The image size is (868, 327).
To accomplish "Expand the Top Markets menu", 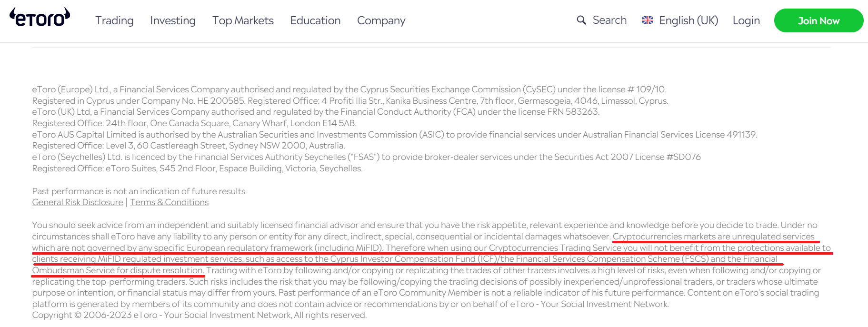I will point(243,20).
